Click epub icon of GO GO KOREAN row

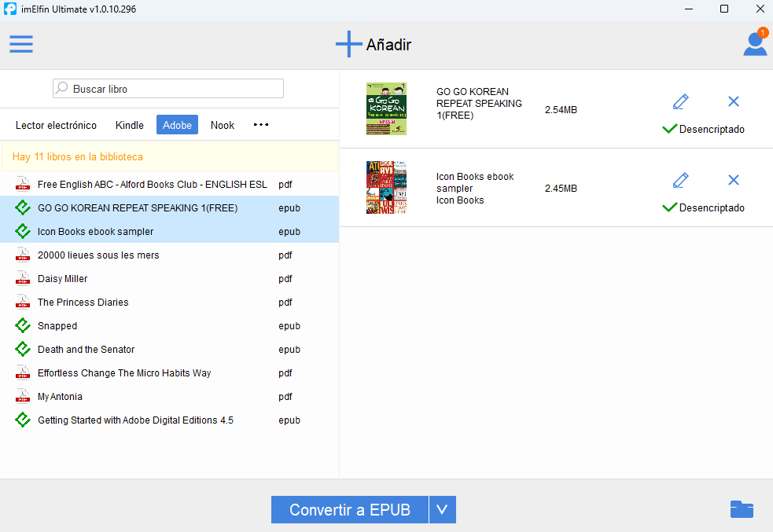(23, 207)
